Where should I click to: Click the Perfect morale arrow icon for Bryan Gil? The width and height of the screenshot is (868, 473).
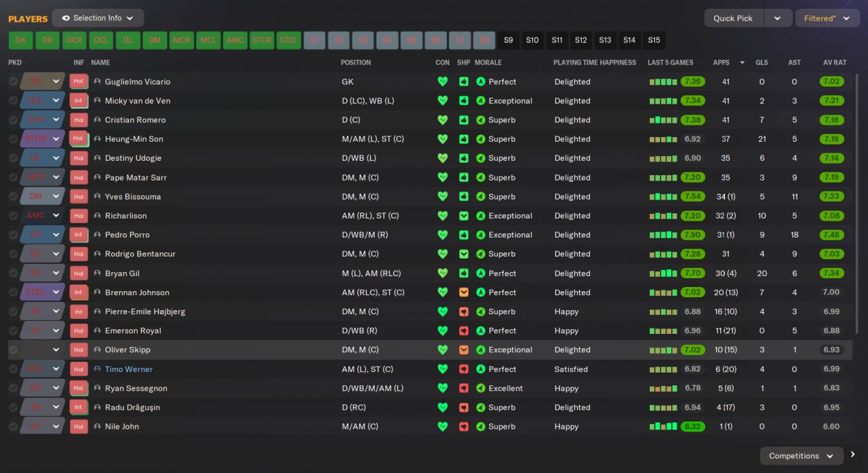pos(481,273)
